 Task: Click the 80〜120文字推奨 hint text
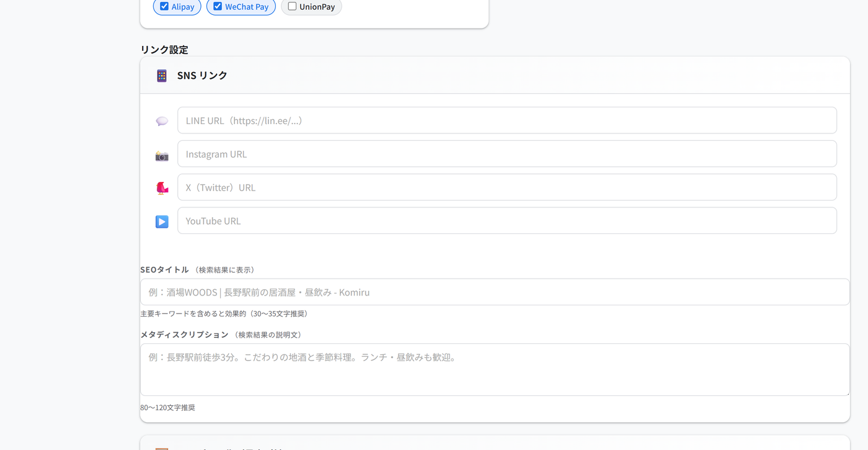click(167, 408)
